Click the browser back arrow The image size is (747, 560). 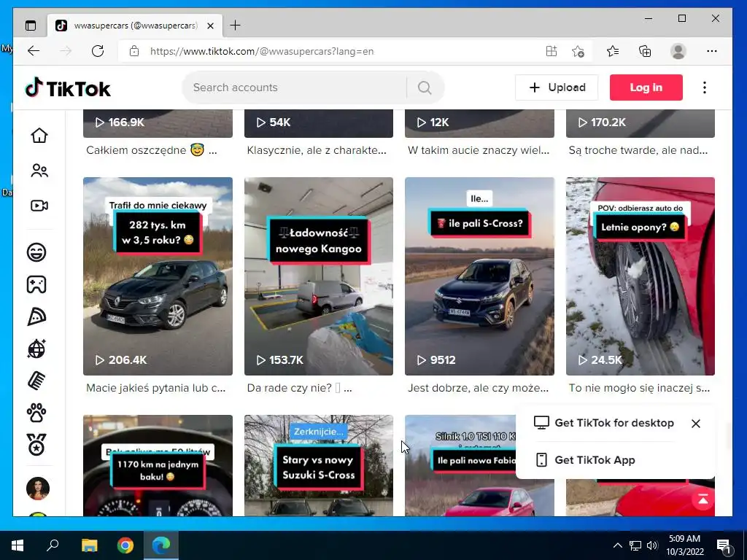point(34,51)
